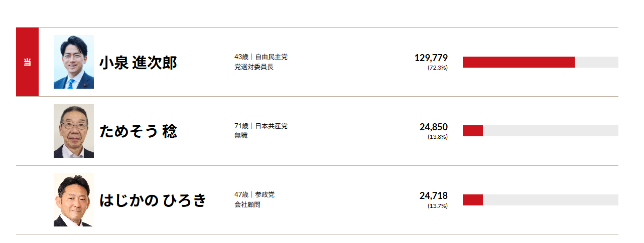
Task: Click the 会社顧問 occupation text
Action: coord(247,204)
